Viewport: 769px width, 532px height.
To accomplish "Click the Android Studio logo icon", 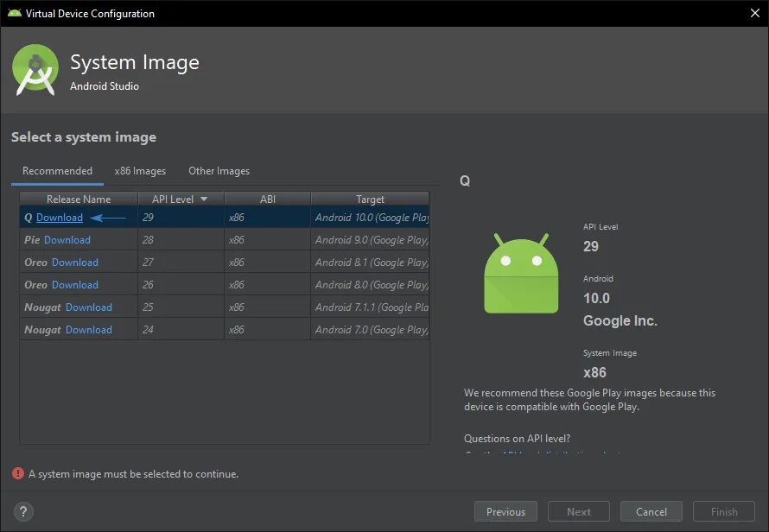I will coord(35,69).
